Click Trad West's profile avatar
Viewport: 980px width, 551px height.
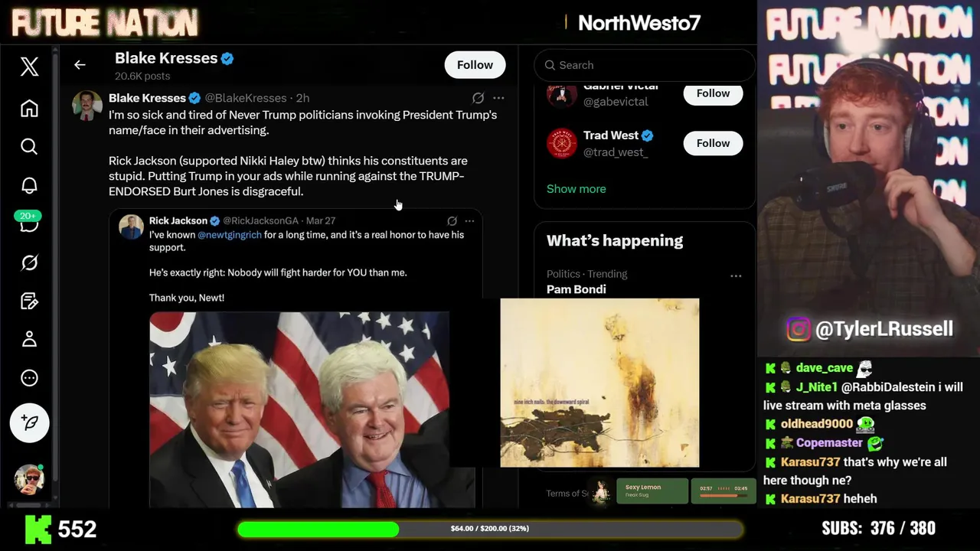561,143
